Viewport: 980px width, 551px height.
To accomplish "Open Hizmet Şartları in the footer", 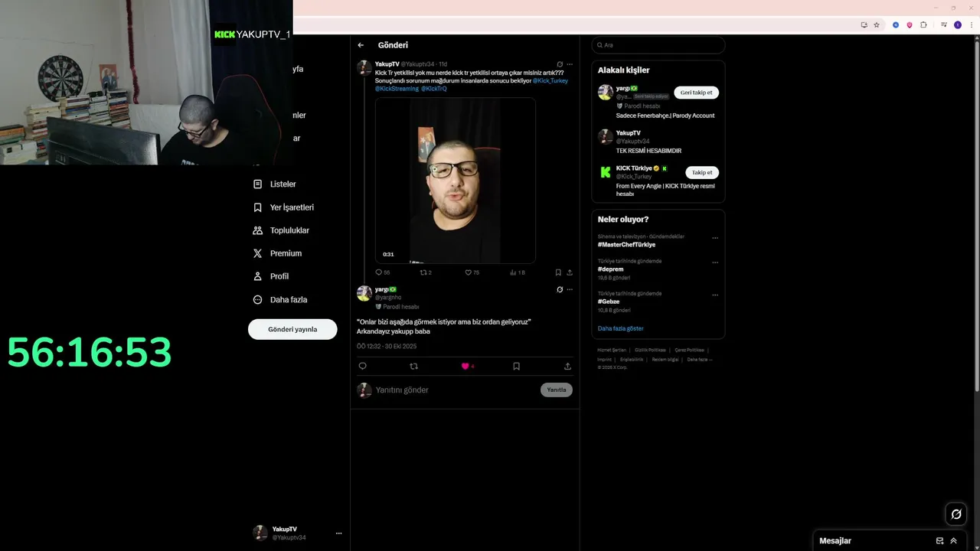I will [612, 350].
